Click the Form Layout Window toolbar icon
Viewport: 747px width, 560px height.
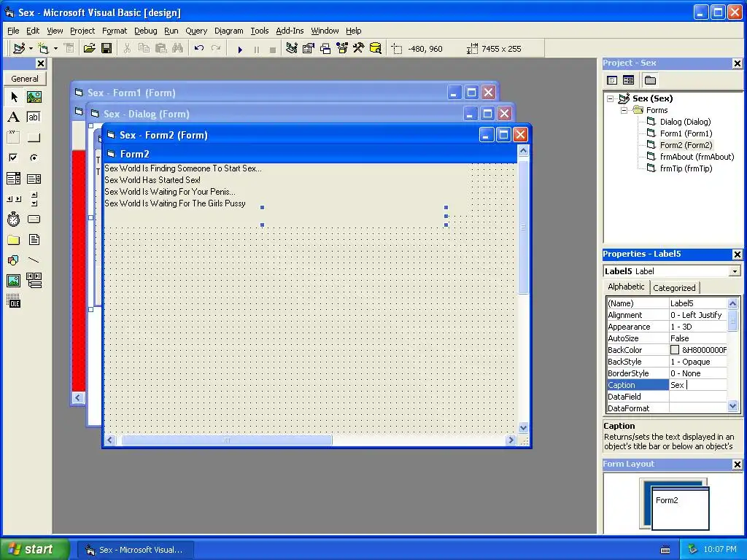click(325, 48)
